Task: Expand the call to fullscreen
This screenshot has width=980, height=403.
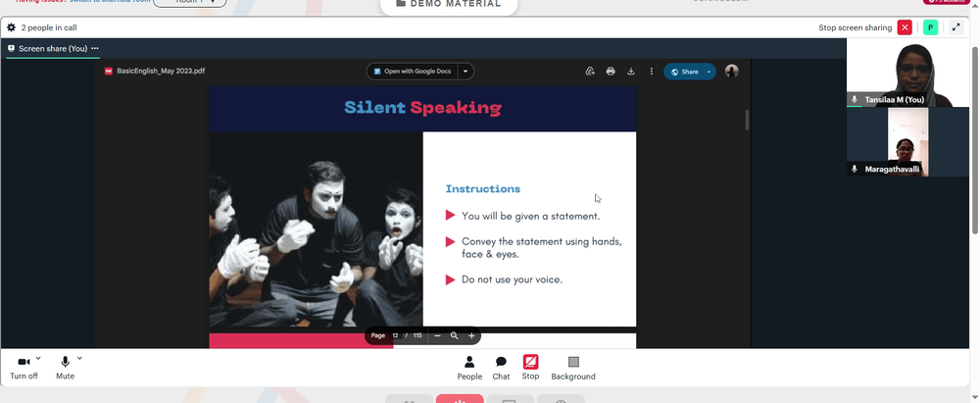Action: pyautogui.click(x=955, y=27)
